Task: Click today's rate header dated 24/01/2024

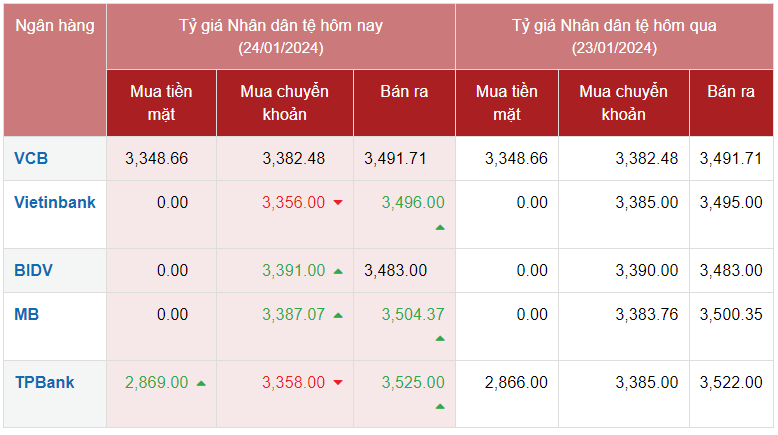Action: point(281,36)
